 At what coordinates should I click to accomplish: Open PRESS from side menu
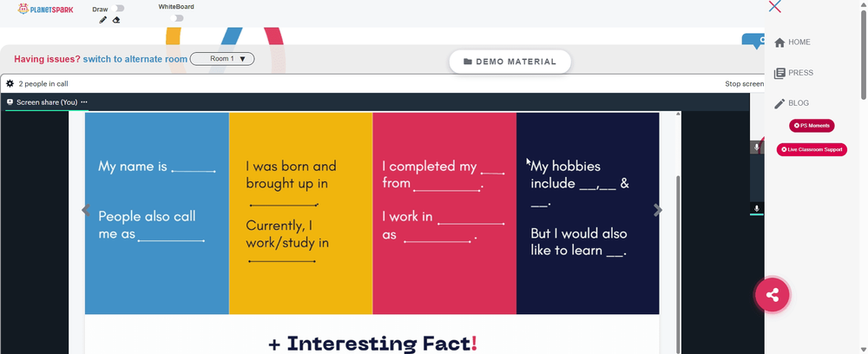click(793, 73)
